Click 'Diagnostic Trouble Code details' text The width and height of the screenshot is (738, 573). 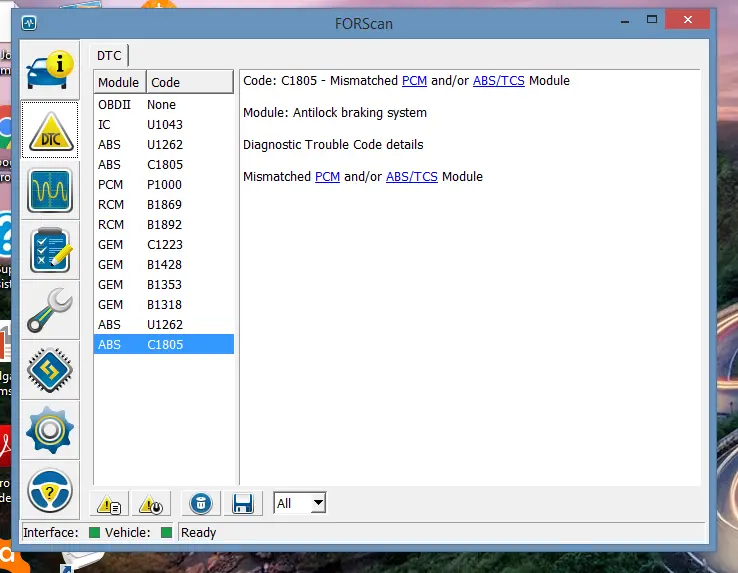(x=333, y=145)
